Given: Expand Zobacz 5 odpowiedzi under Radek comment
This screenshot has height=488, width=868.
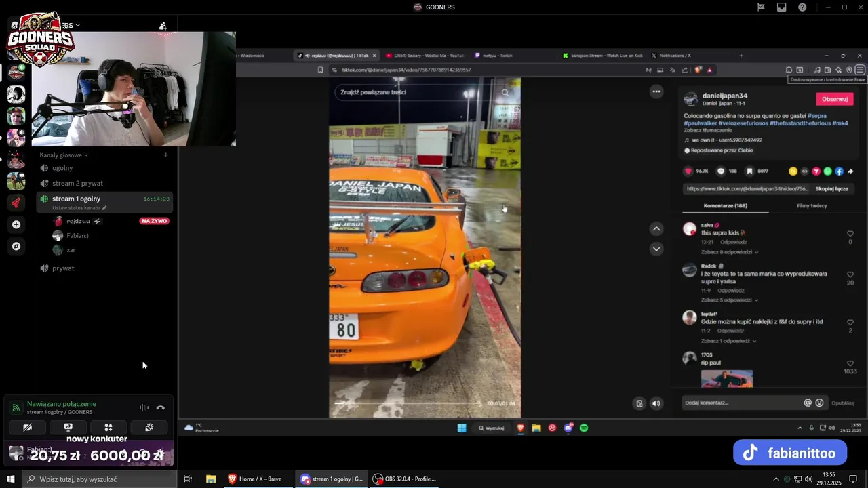Looking at the screenshot, I should tap(730, 300).
